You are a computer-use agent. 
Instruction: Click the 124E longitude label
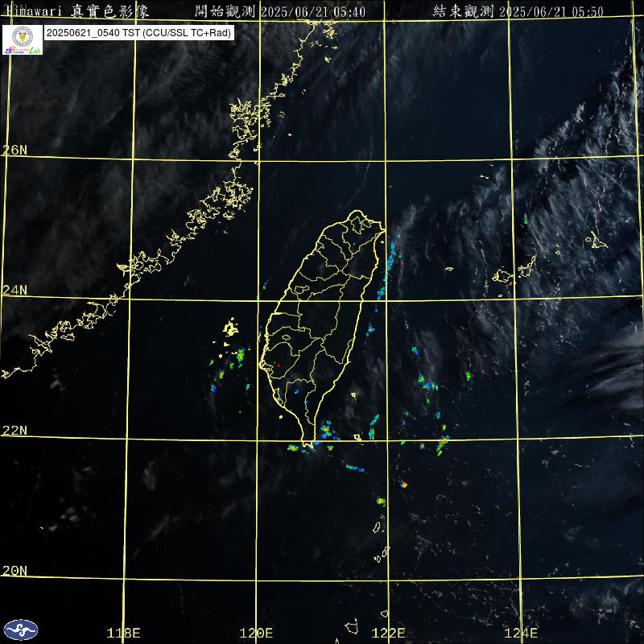coord(521,633)
